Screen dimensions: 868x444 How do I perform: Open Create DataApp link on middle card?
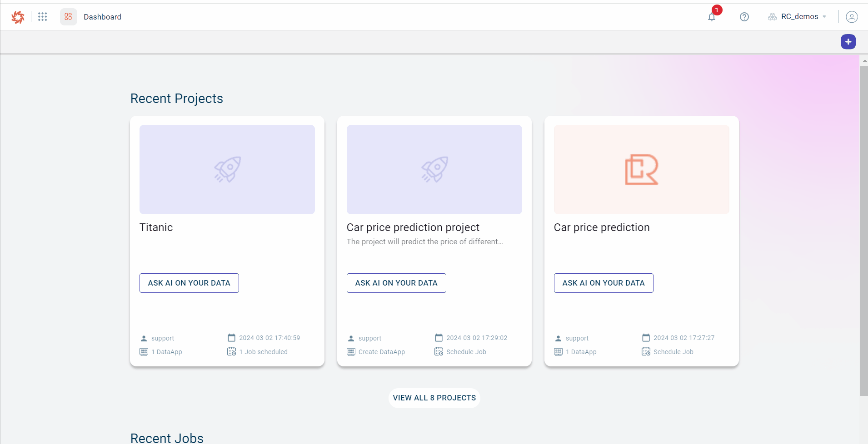tap(381, 352)
